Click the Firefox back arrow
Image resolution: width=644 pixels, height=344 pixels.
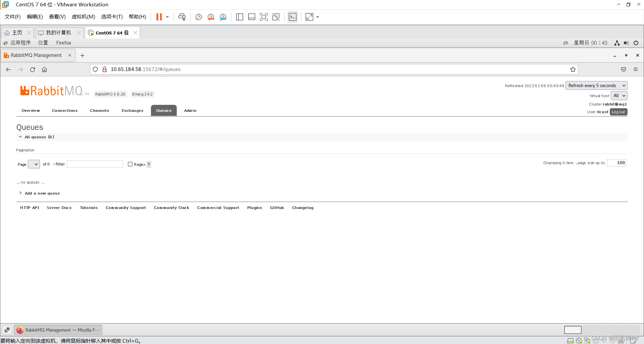8,69
